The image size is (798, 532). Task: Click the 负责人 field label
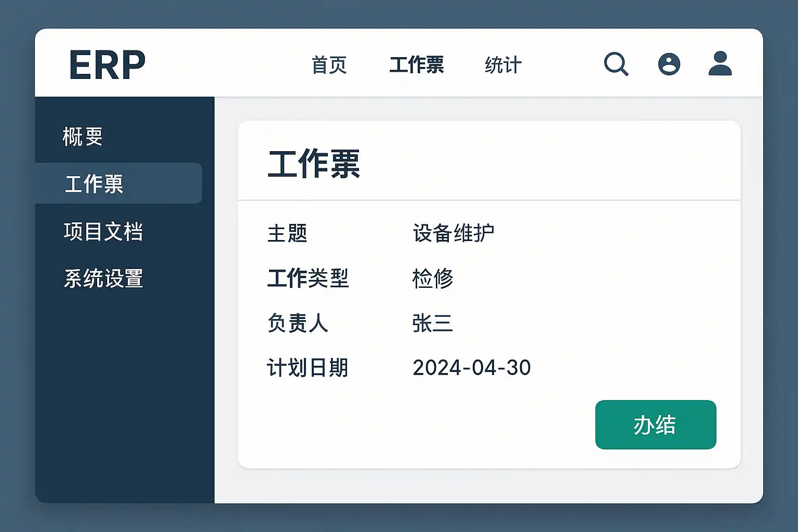click(298, 323)
